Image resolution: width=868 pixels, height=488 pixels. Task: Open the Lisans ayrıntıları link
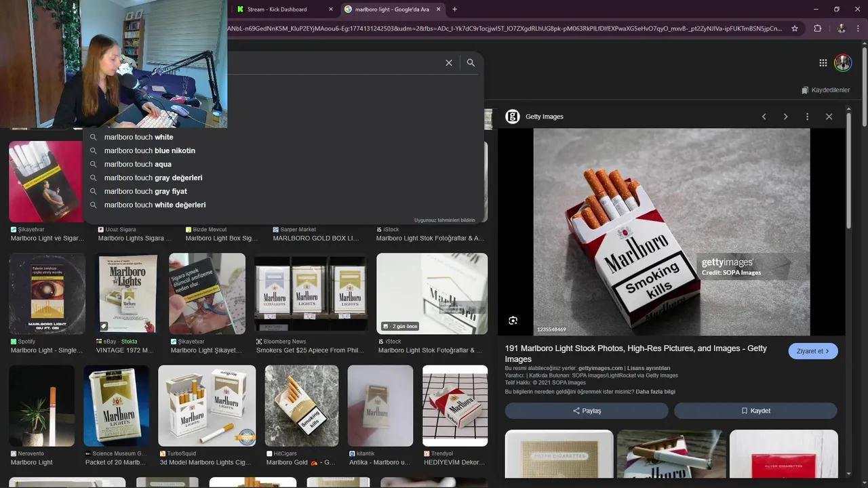pos(648,368)
